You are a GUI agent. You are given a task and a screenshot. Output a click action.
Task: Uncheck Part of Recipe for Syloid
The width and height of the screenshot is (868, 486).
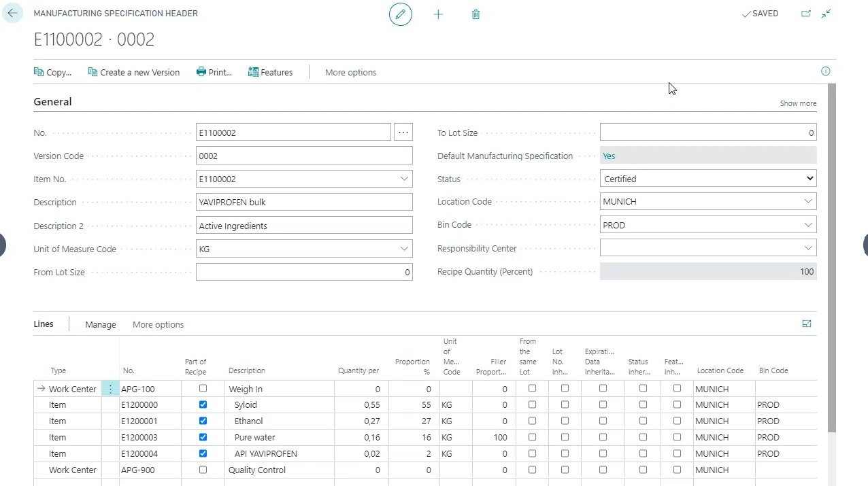coord(203,404)
